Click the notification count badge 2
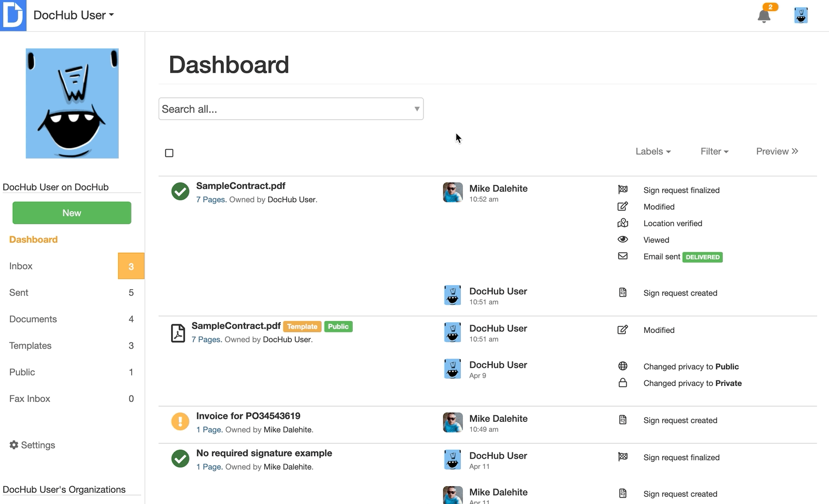The image size is (829, 504). coord(771,7)
